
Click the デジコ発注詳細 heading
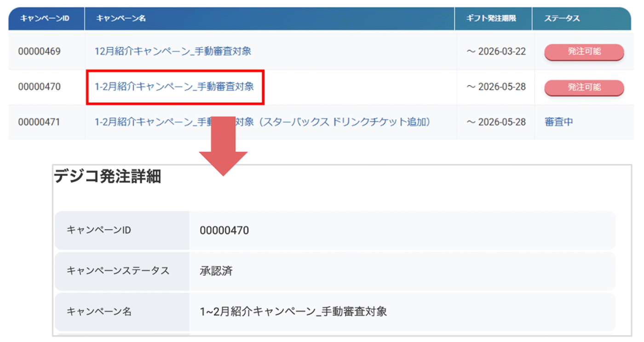pyautogui.click(x=108, y=177)
